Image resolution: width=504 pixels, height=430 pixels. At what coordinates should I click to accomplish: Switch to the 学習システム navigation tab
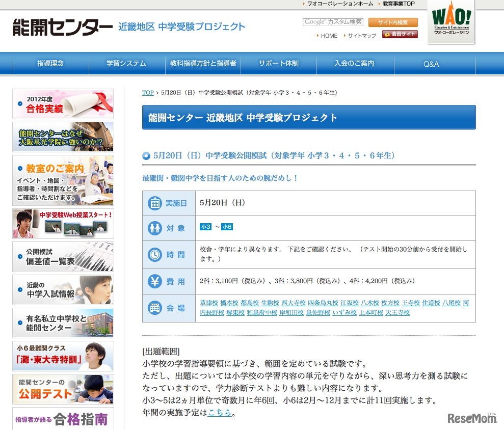(x=126, y=63)
